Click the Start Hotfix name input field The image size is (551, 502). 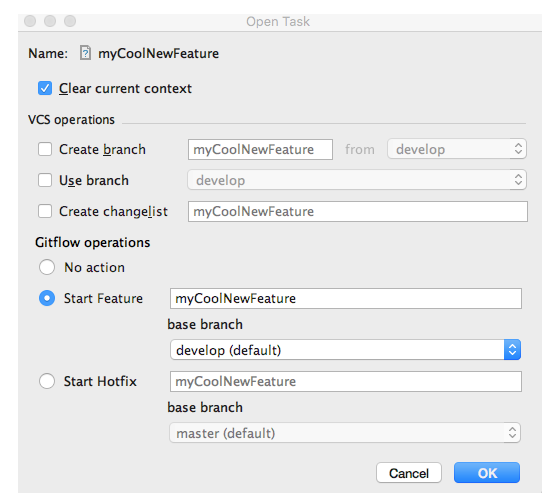[346, 382]
